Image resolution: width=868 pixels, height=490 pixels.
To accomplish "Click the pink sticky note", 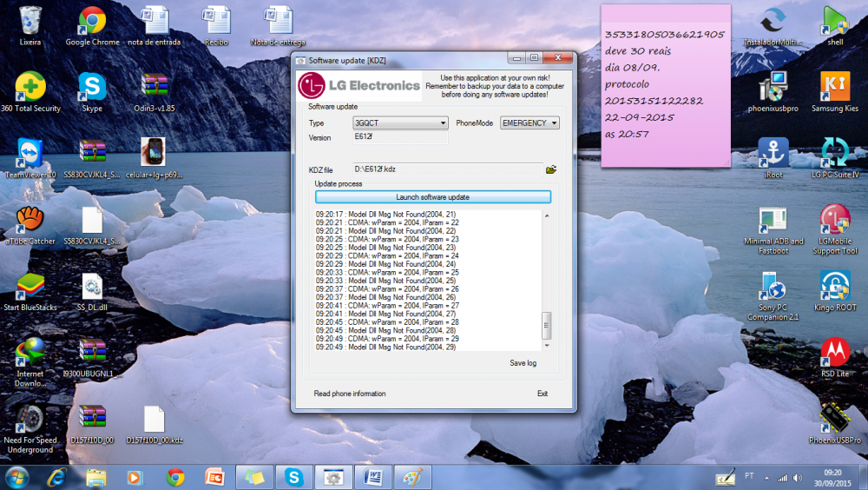I will click(666, 86).
